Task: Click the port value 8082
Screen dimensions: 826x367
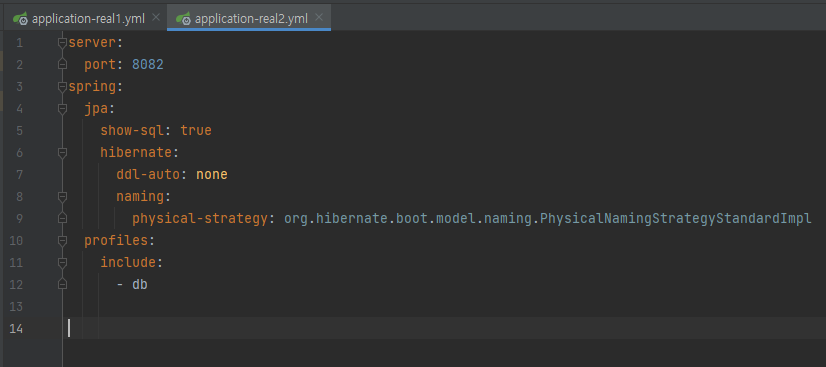Action: tap(148, 65)
